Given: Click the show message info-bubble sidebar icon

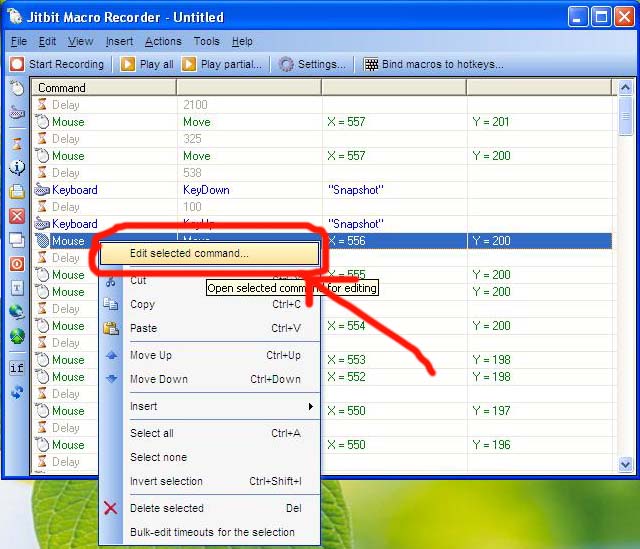Looking at the screenshot, I should 17,168.
